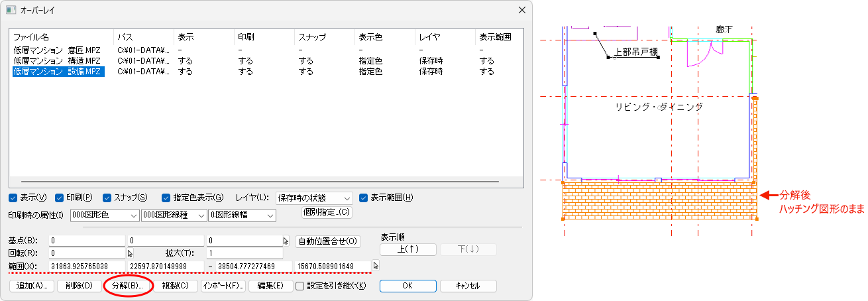
Task: Click the 拡大(T) input field
Action: click(x=244, y=253)
